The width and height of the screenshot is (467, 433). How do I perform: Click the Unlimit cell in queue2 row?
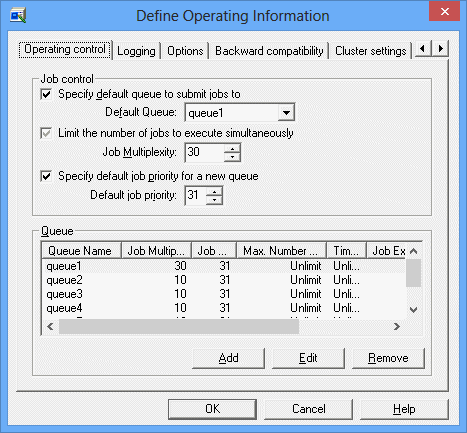point(306,280)
